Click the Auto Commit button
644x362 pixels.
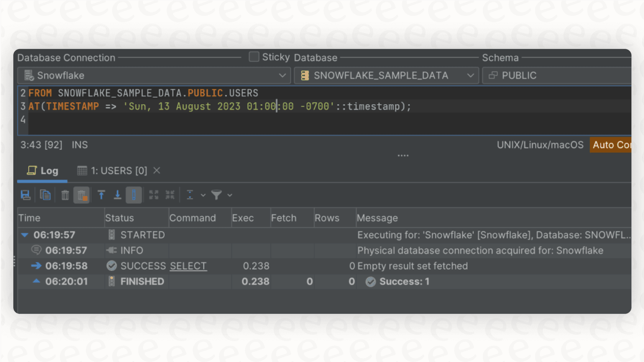pos(611,145)
